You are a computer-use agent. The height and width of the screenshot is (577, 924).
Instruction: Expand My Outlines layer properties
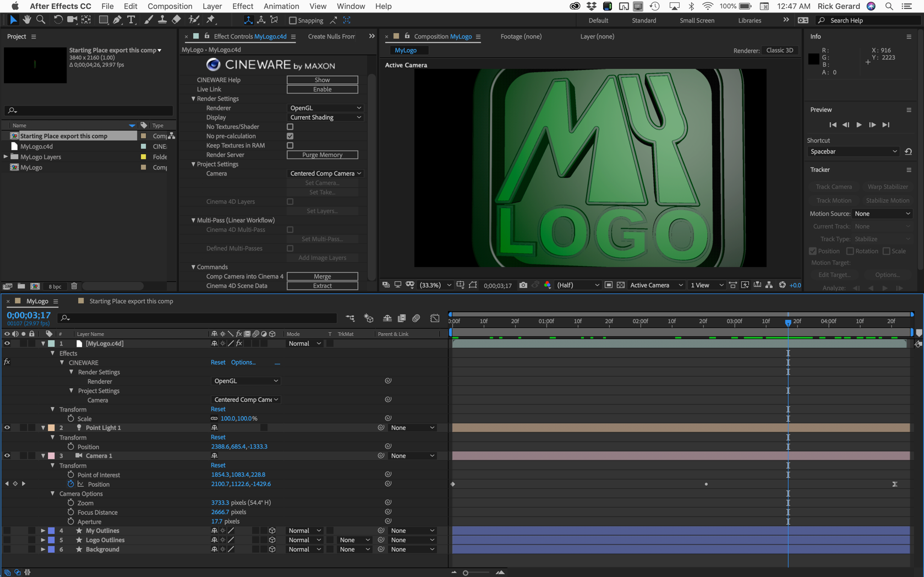point(43,531)
